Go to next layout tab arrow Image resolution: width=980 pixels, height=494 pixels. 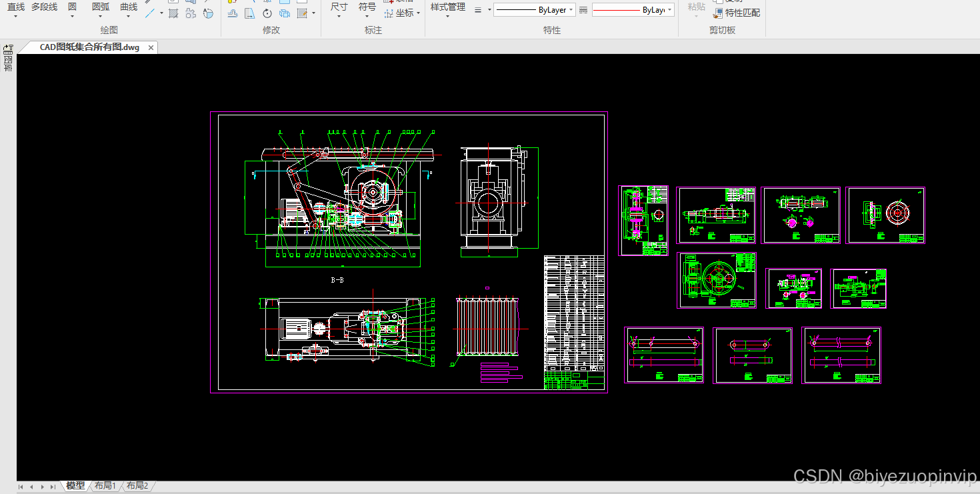(x=42, y=487)
